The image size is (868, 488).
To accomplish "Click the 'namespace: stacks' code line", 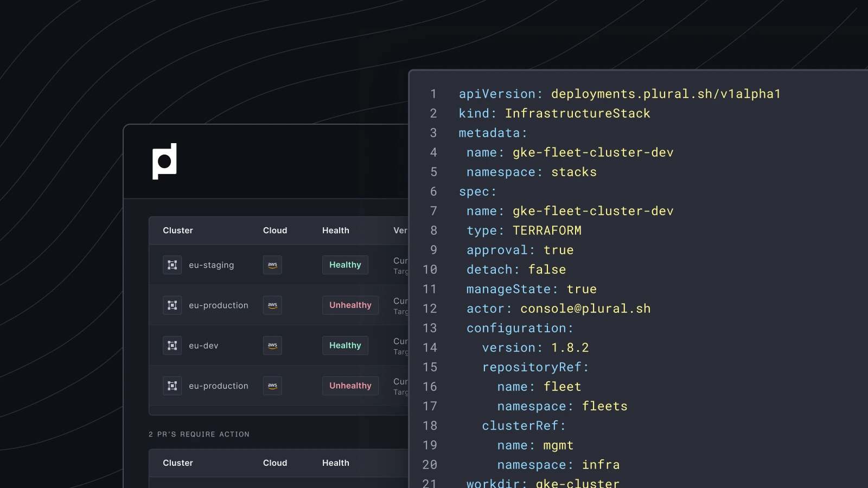I will click(x=532, y=172).
